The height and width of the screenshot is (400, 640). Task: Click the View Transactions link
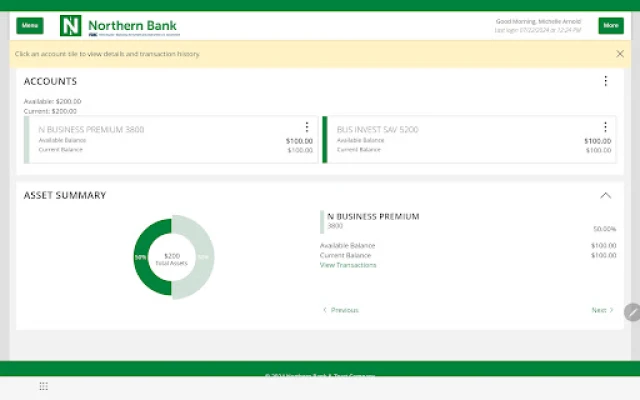click(348, 265)
